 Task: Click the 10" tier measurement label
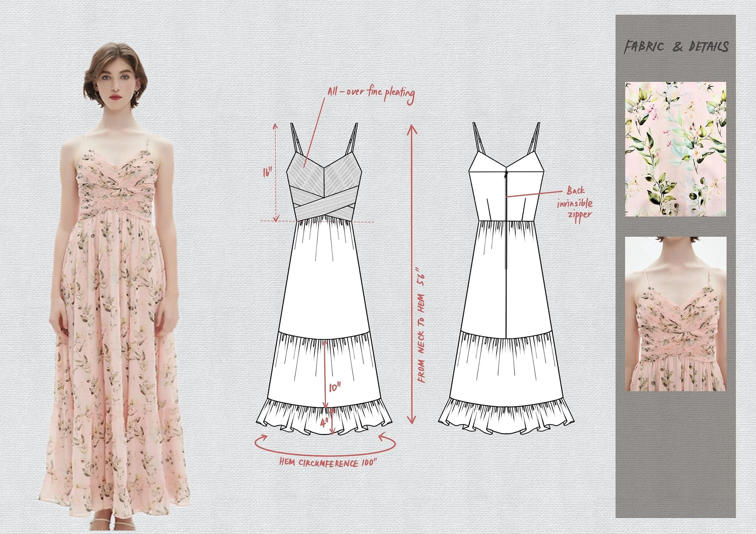tap(334, 388)
